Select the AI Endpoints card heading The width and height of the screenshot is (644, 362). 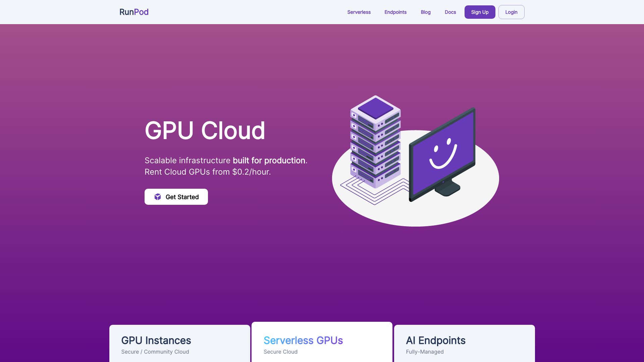pos(436,340)
